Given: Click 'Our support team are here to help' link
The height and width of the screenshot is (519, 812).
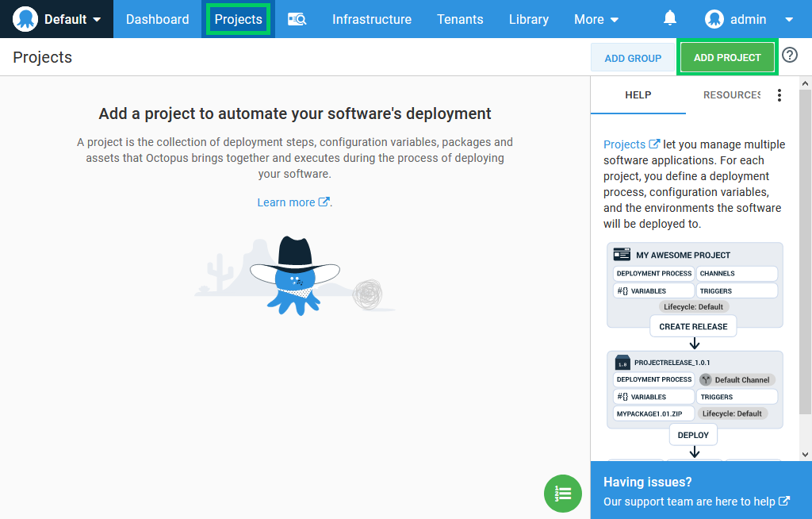Looking at the screenshot, I should tap(696, 502).
